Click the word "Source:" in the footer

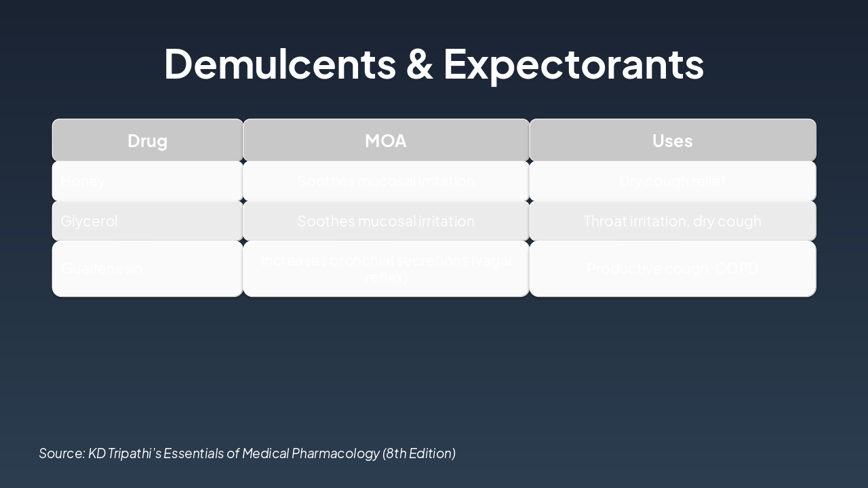[x=62, y=453]
